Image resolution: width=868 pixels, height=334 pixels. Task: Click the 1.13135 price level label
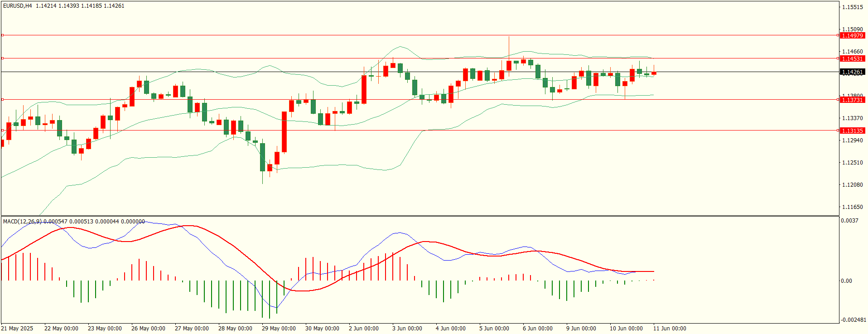[x=853, y=131]
